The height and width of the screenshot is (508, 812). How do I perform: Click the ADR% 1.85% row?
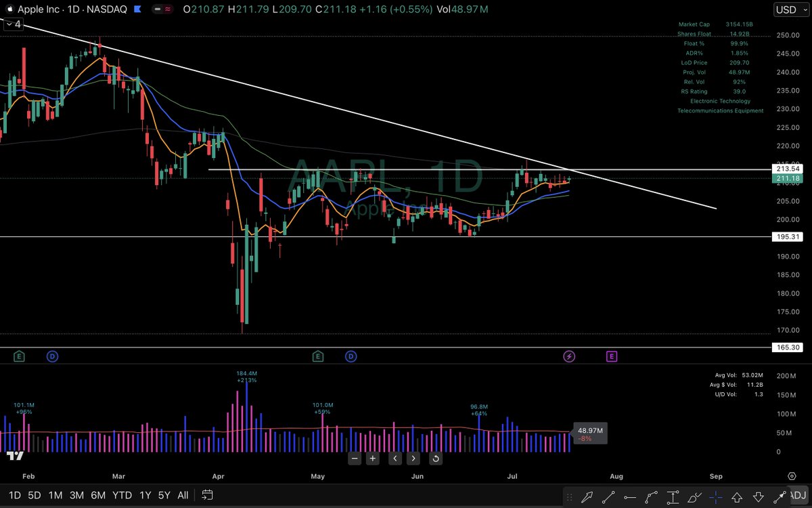point(719,53)
